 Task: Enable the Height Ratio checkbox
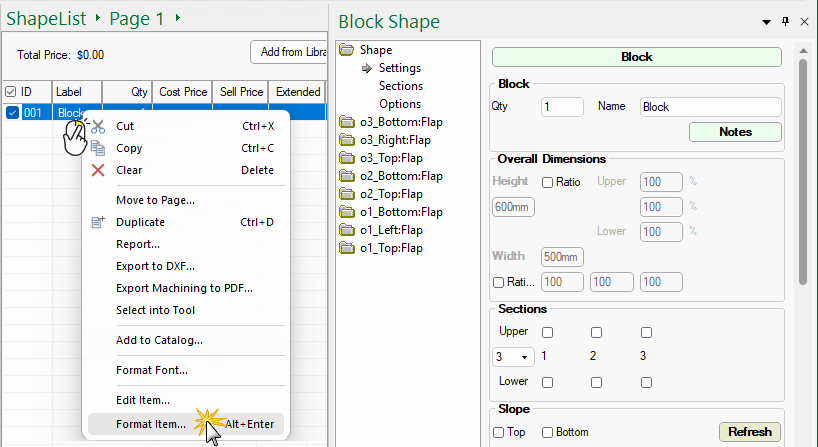click(x=547, y=182)
